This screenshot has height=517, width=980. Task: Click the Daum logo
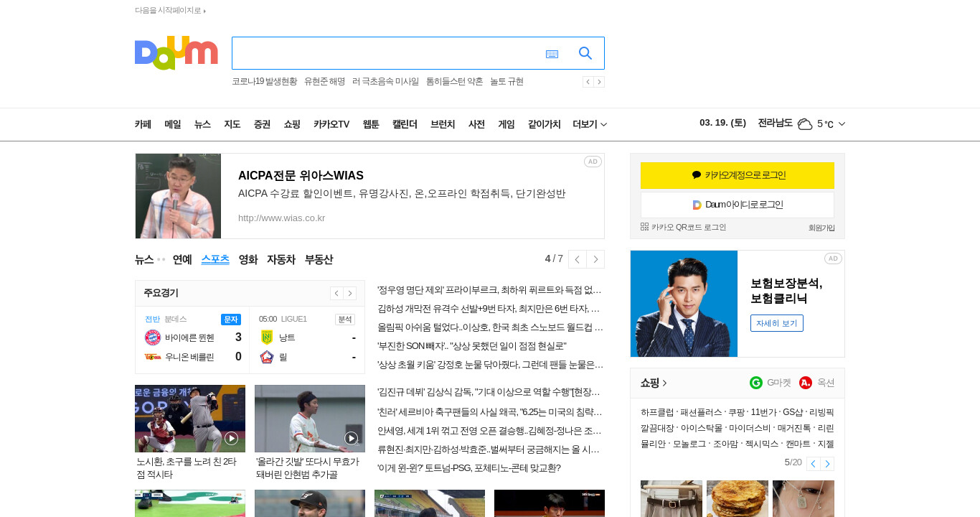(176, 53)
